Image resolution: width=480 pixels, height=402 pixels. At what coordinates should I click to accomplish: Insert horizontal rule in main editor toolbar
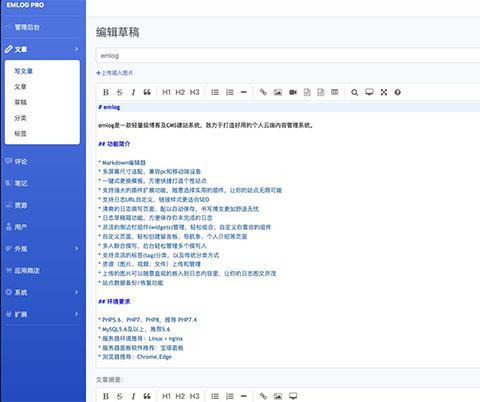click(244, 92)
